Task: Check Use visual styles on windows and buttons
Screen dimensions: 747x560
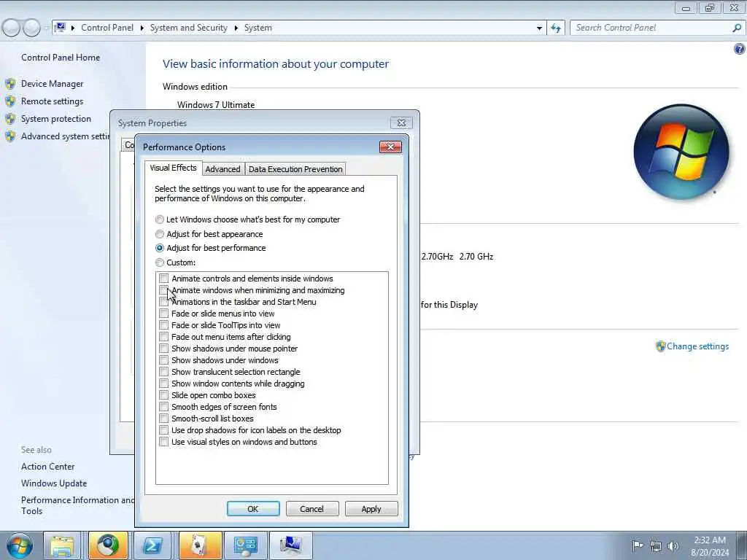Action: pos(164,442)
